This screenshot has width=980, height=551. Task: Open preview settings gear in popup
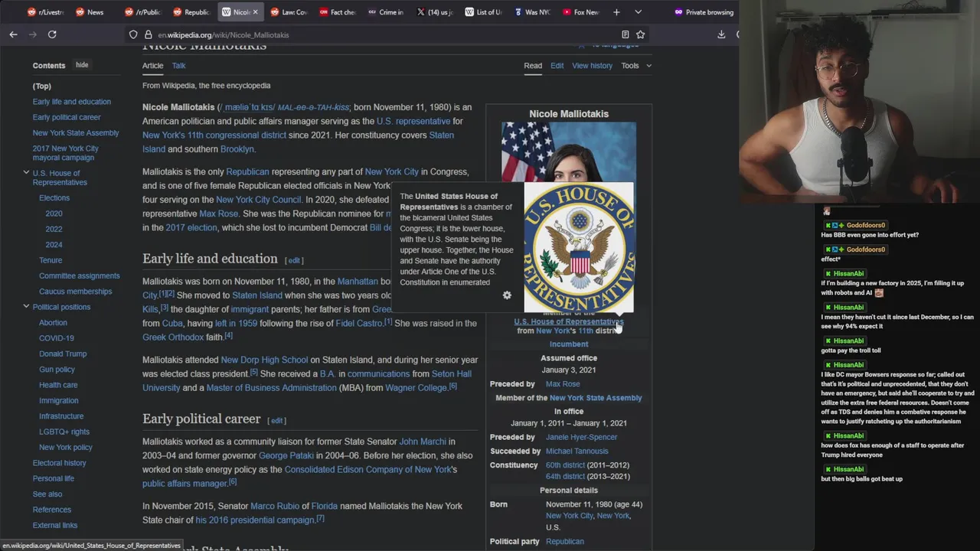(x=507, y=295)
